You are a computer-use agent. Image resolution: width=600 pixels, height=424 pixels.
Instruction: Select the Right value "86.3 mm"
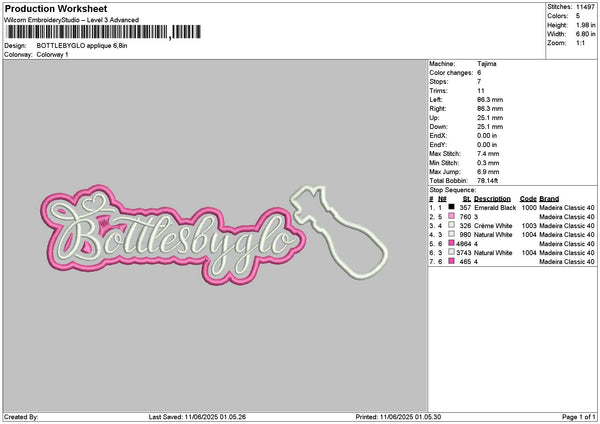490,109
